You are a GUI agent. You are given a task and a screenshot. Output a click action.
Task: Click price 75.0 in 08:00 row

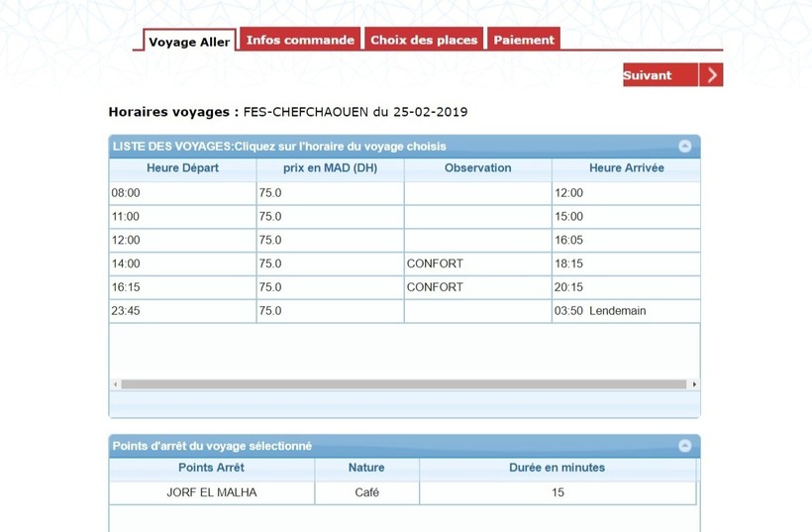pyautogui.click(x=270, y=193)
